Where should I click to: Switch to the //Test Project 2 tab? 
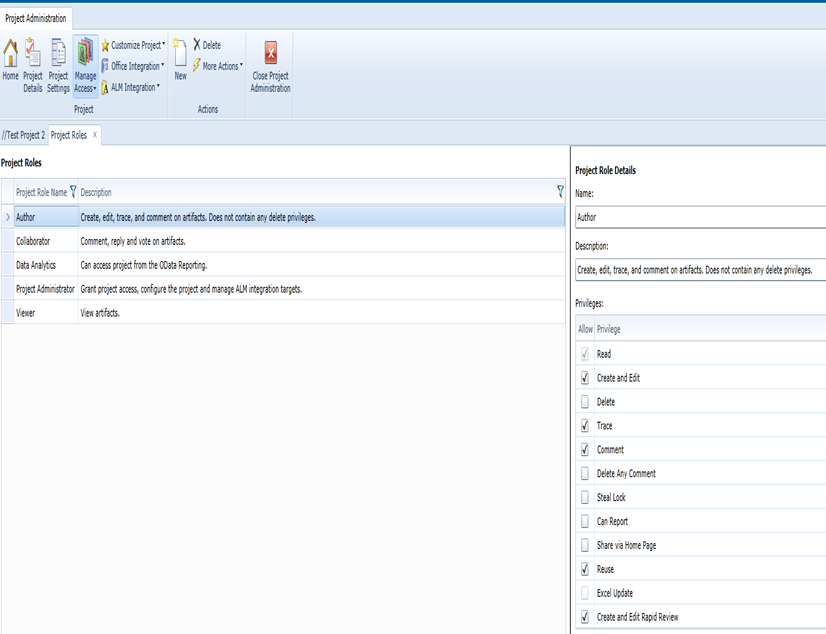pos(23,135)
